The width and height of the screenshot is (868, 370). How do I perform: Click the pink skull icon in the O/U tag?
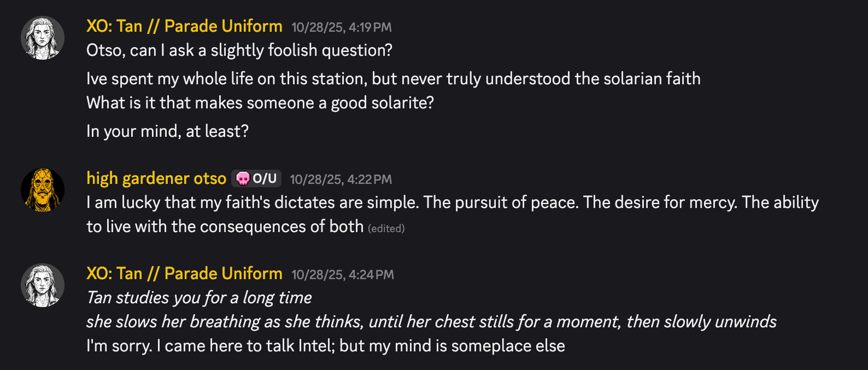(243, 178)
